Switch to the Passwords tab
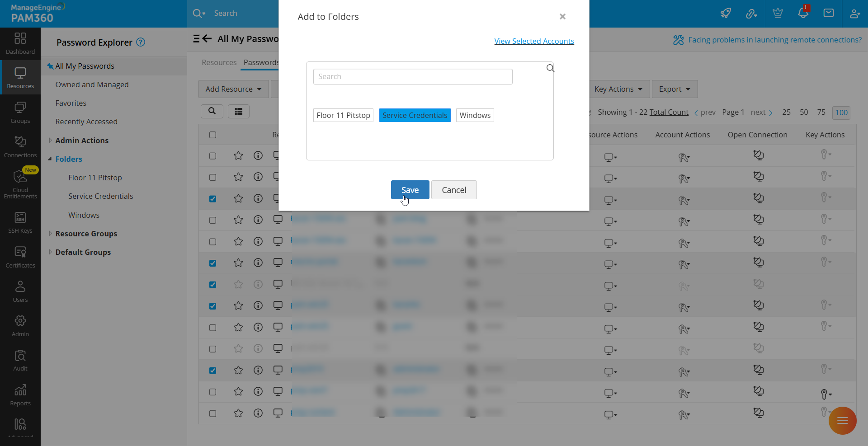The width and height of the screenshot is (868, 446). pyautogui.click(x=261, y=62)
